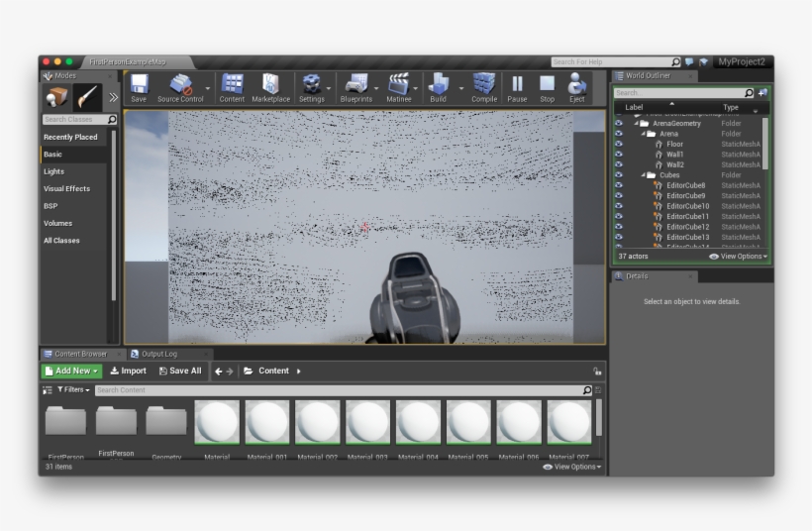Open the Settings toolbar icon
This screenshot has width=812, height=531.
pos(311,87)
